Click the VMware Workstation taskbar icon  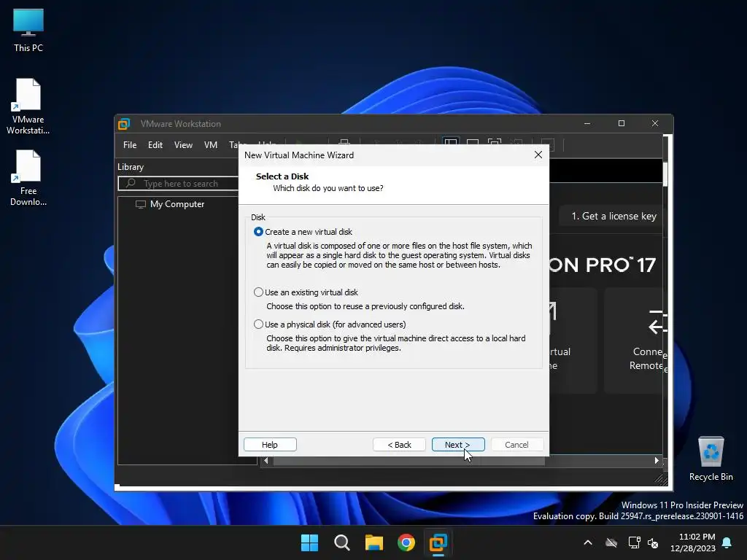438,542
